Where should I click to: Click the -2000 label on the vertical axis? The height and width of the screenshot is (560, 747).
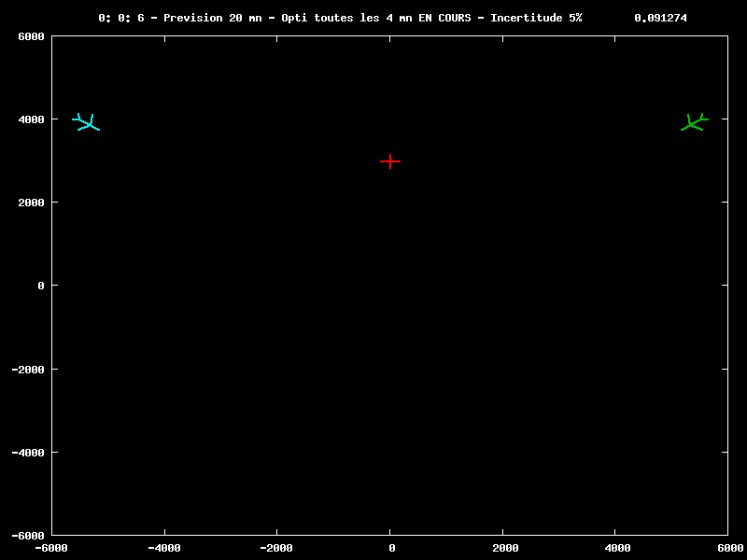click(26, 369)
